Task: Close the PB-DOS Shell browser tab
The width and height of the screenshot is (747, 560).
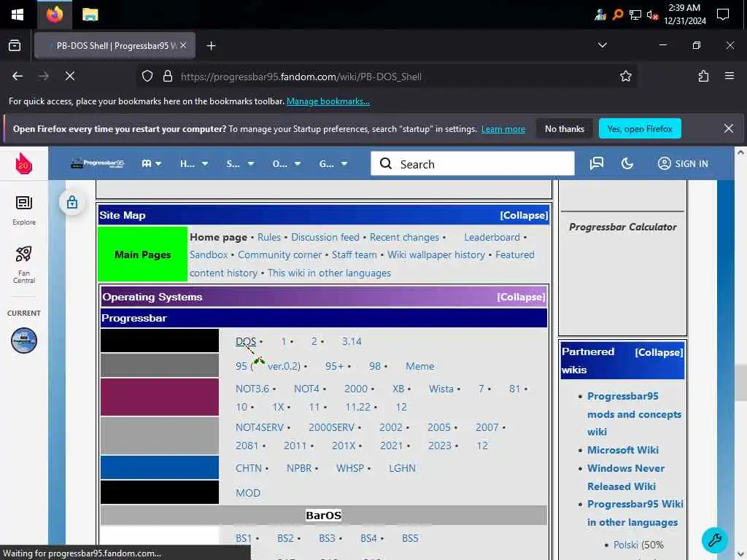Action: click(183, 46)
